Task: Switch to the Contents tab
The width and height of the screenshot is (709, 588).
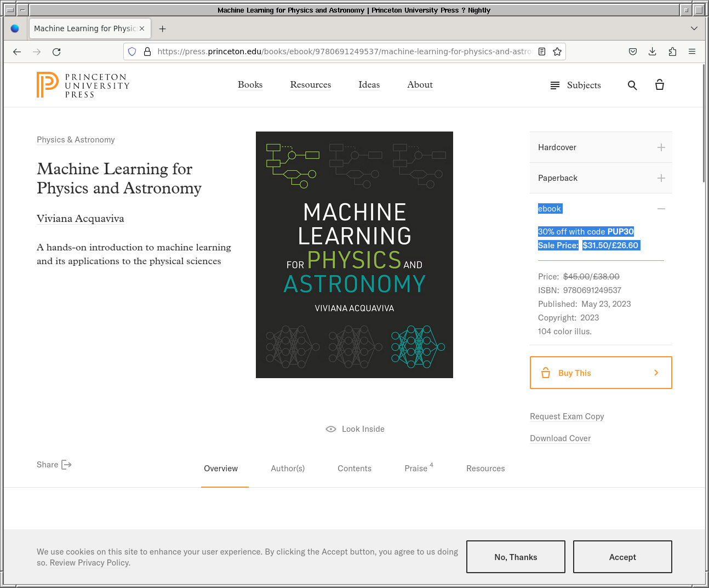Action: tap(354, 469)
